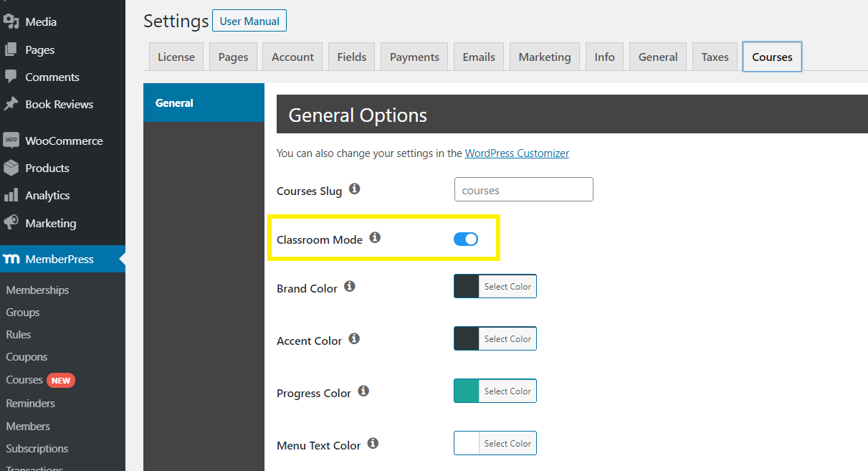The height and width of the screenshot is (471, 868).
Task: Open the Account tab
Action: 292,57
